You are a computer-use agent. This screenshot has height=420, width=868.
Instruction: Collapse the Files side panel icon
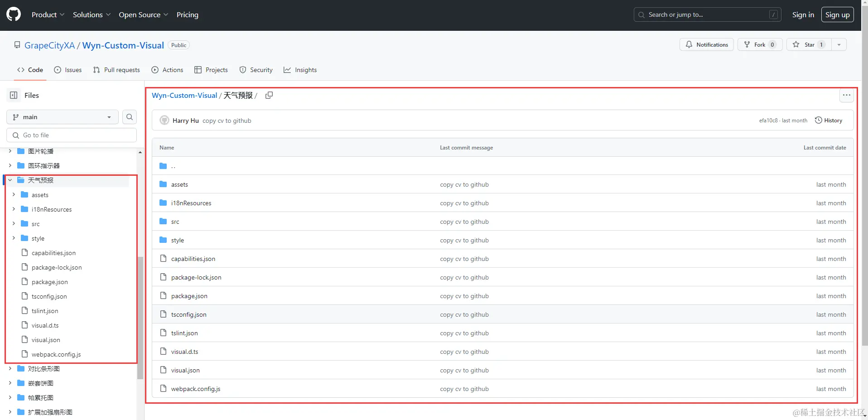[x=14, y=95]
